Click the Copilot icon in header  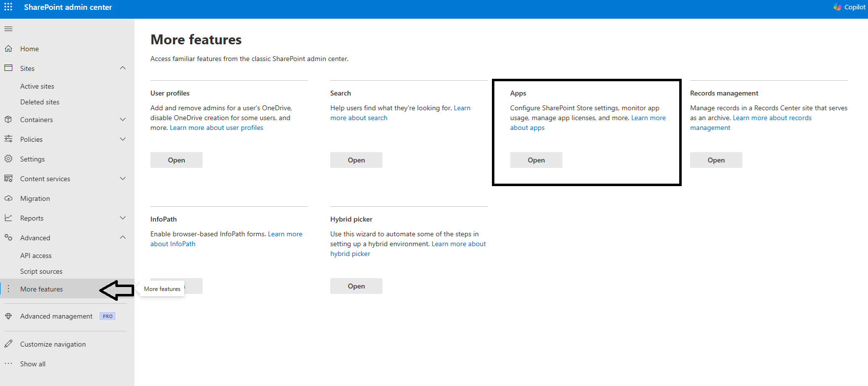[x=837, y=7]
